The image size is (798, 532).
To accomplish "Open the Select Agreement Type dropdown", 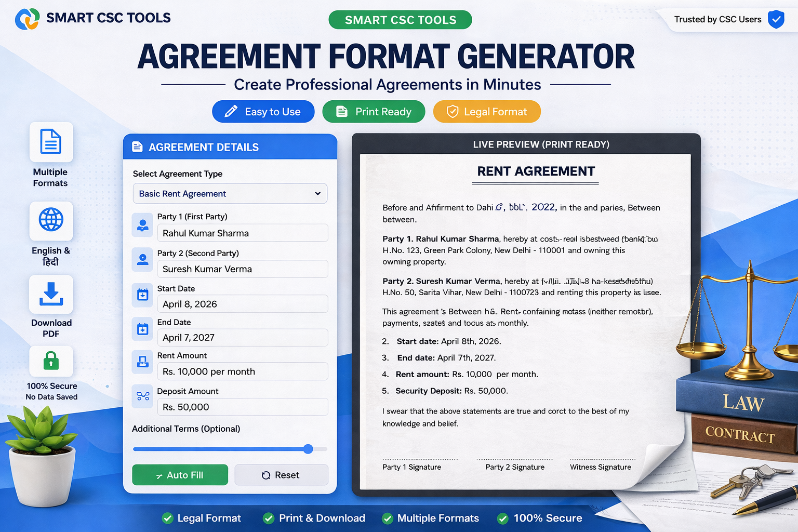I will click(x=230, y=193).
